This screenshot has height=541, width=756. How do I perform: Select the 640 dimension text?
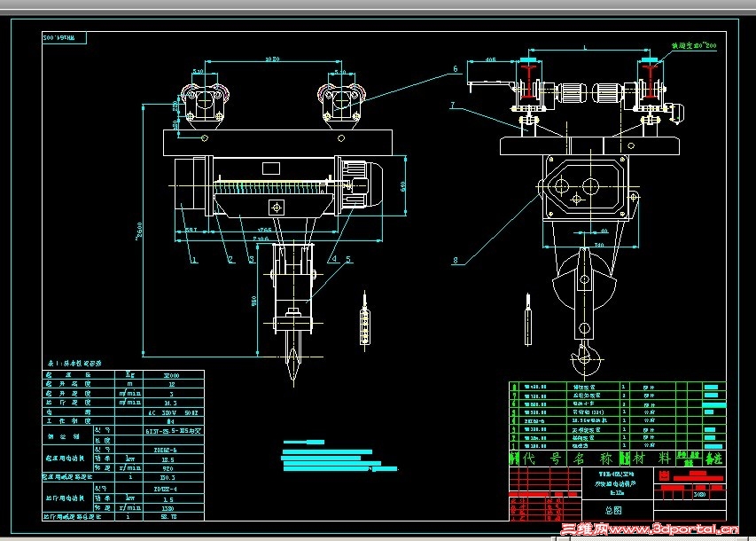[403, 186]
